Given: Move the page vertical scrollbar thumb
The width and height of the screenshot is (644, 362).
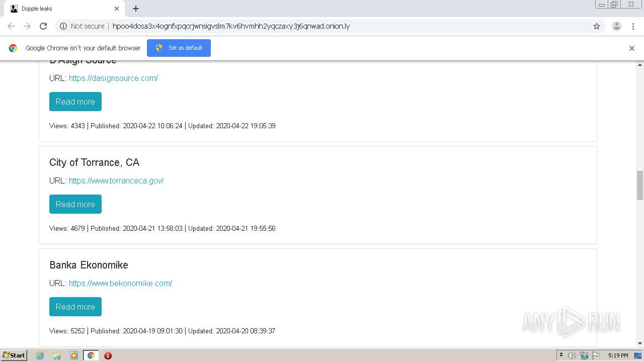Looking at the screenshot, I should [640, 185].
